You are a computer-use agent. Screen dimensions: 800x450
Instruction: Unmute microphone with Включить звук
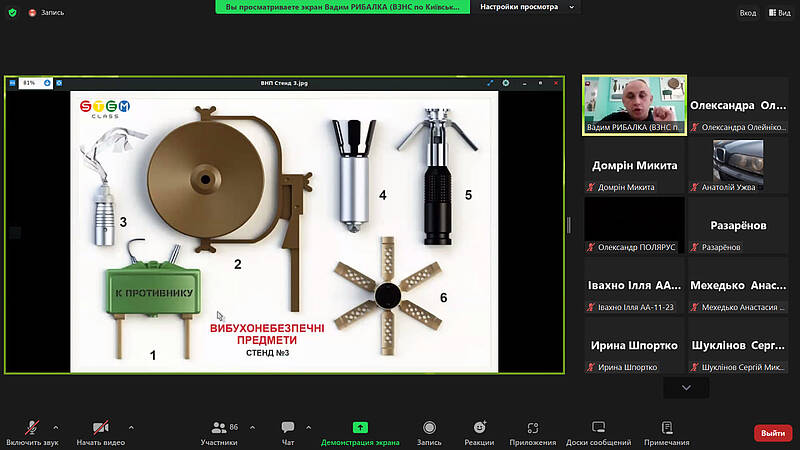[x=30, y=428]
